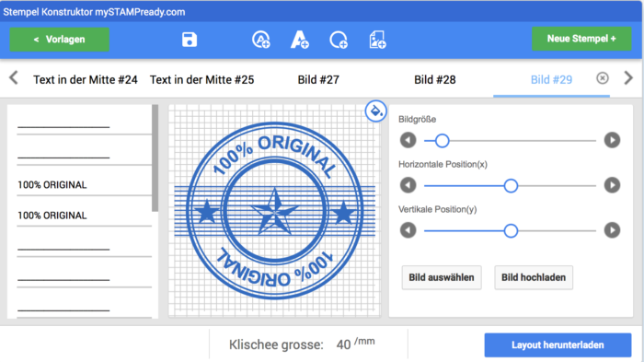Increase Horizontale Position(x) with right arrow
This screenshot has height=362, width=644.
[x=612, y=185]
